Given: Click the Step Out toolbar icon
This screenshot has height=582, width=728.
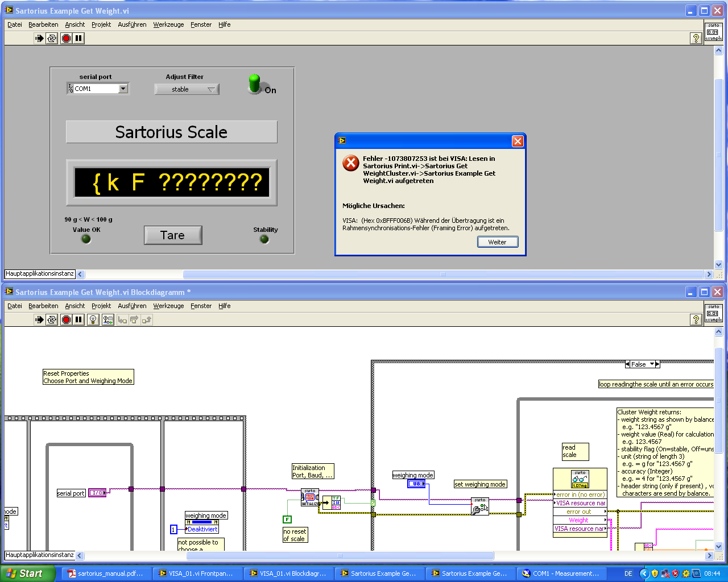Looking at the screenshot, I should pyautogui.click(x=147, y=319).
